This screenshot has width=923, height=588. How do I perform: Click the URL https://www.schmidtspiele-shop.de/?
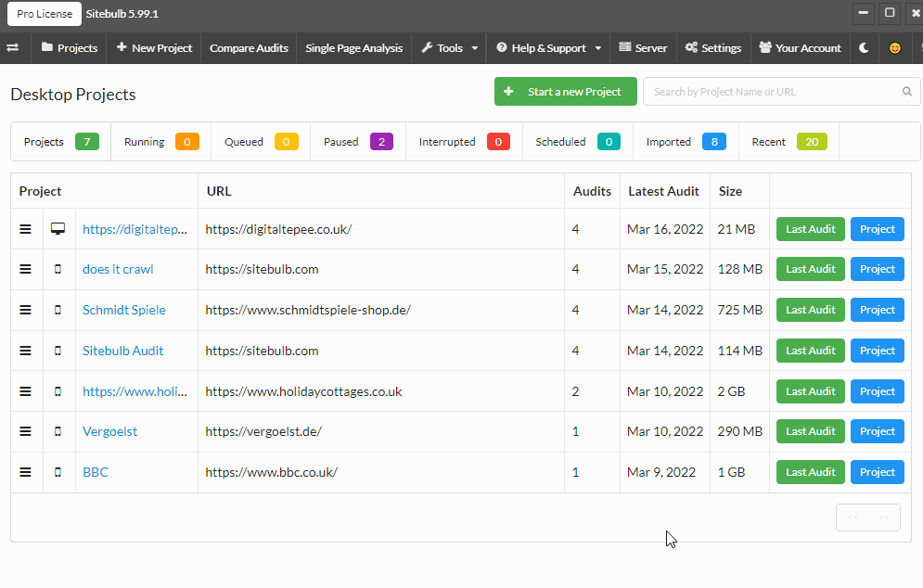point(308,310)
